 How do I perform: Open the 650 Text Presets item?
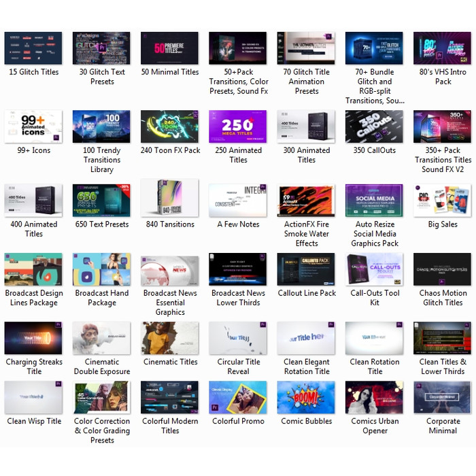(101, 200)
